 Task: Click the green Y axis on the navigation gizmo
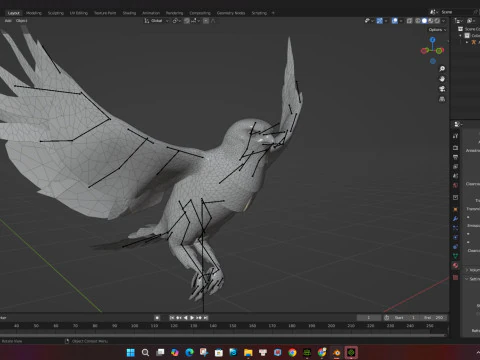[x=439, y=51]
